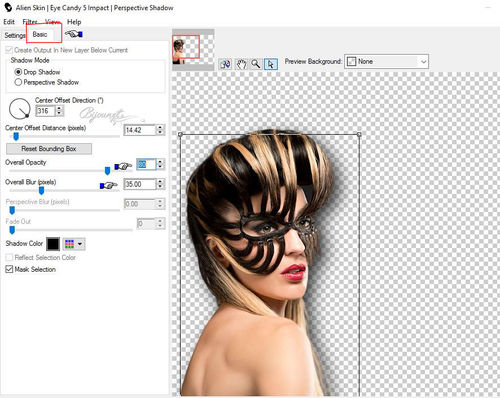Click Overall Blur stepper arrows
This screenshot has width=500, height=398.
(160, 184)
